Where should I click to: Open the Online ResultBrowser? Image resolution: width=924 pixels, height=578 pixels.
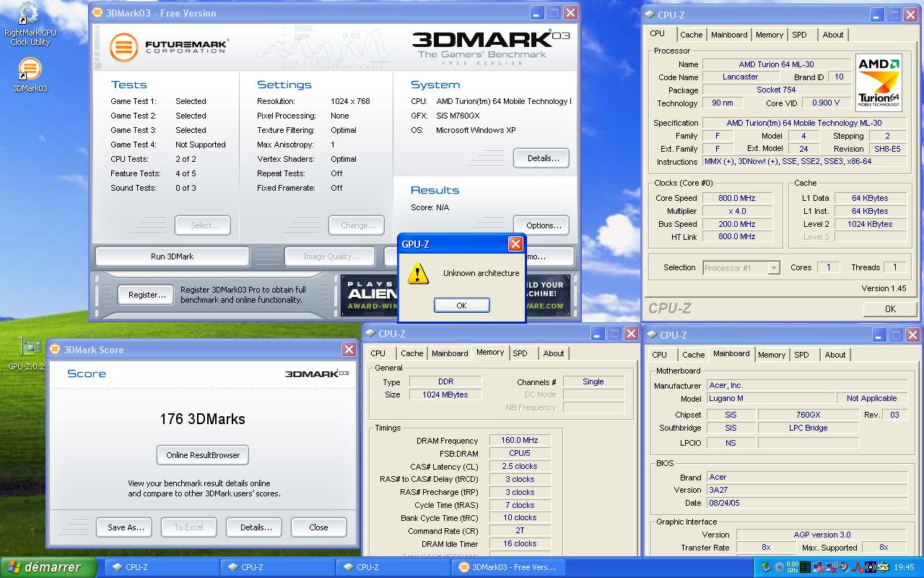point(203,455)
